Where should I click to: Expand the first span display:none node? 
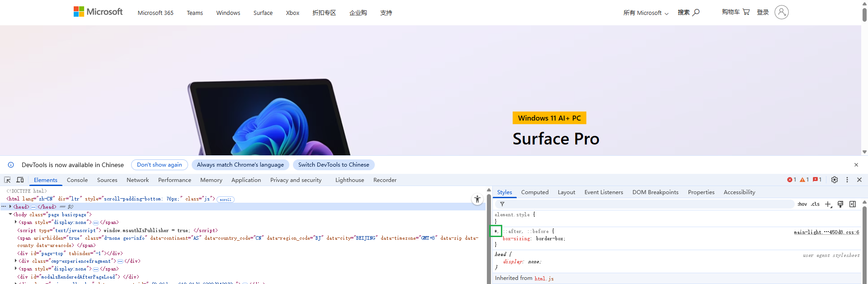pyautogui.click(x=16, y=222)
